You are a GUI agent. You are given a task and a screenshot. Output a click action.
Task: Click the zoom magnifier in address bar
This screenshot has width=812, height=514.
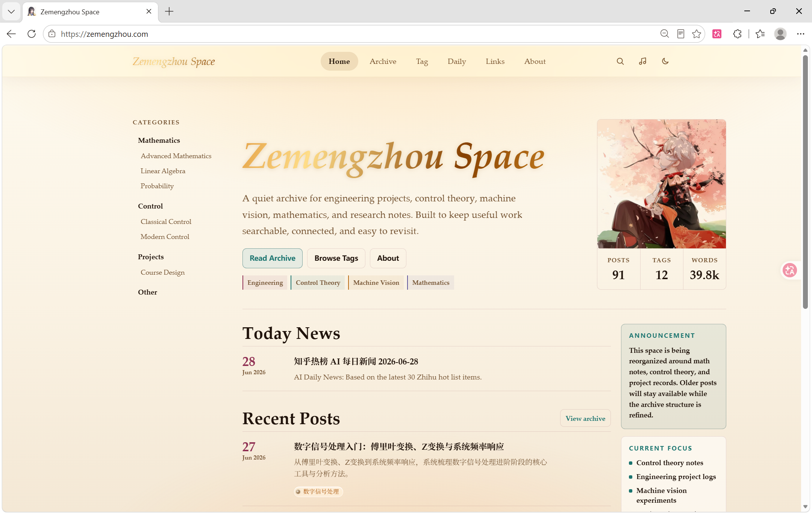tap(665, 34)
